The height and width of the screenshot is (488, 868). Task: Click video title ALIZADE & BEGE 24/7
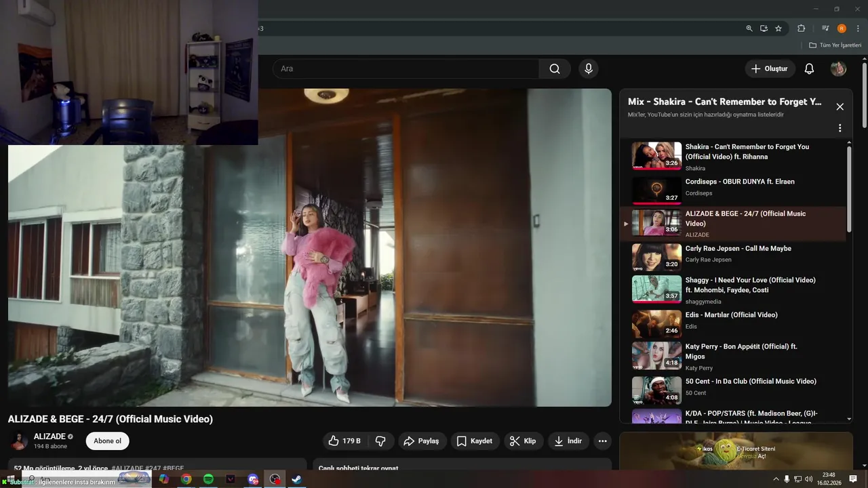click(111, 419)
